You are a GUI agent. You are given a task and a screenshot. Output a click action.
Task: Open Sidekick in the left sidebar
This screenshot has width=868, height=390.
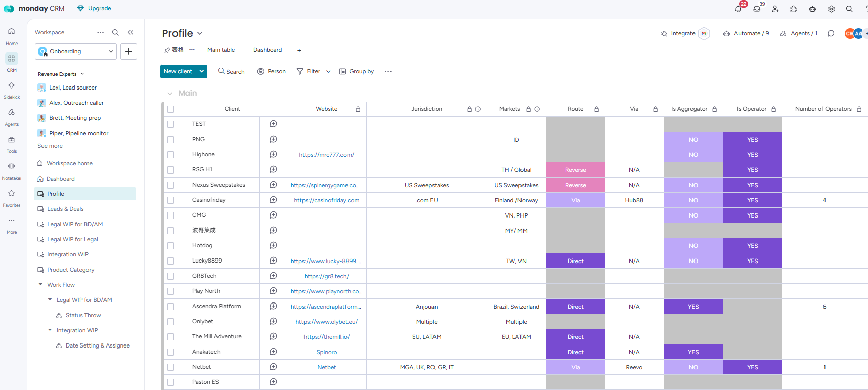[12, 90]
